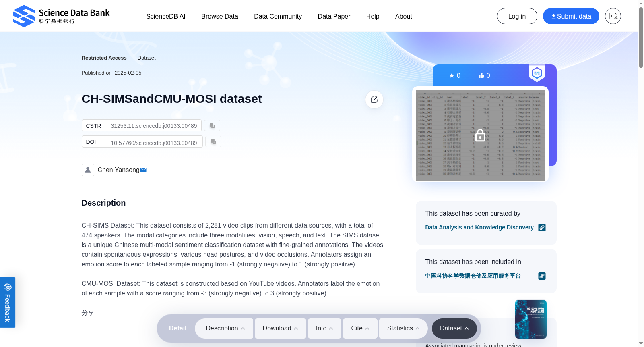Click the thumbs-up like icon
The width and height of the screenshot is (644, 347).
coord(481,75)
